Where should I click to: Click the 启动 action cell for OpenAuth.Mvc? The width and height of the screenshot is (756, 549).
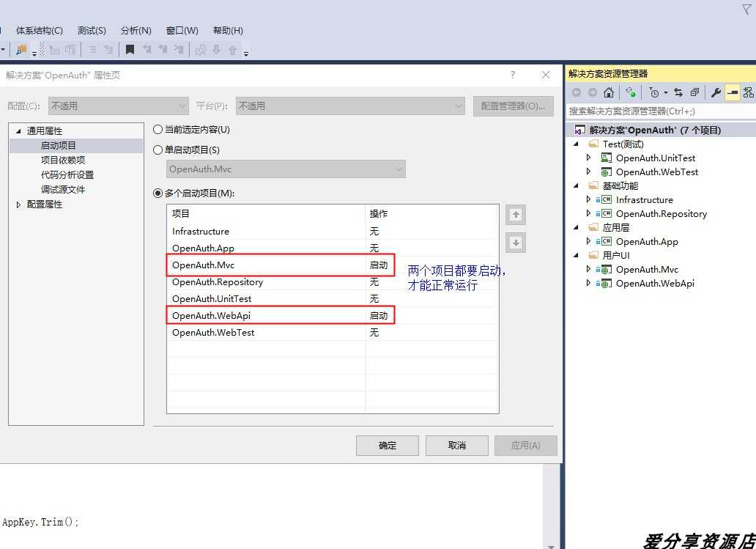pos(379,265)
